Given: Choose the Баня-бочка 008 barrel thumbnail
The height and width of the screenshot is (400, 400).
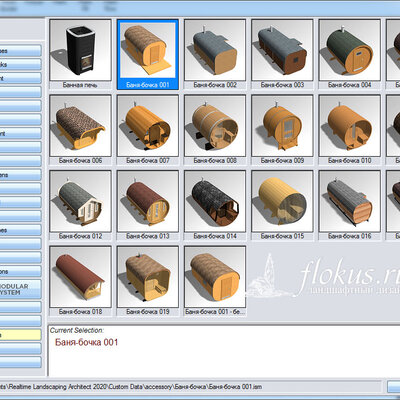Looking at the screenshot, I should pyautogui.click(x=215, y=130).
